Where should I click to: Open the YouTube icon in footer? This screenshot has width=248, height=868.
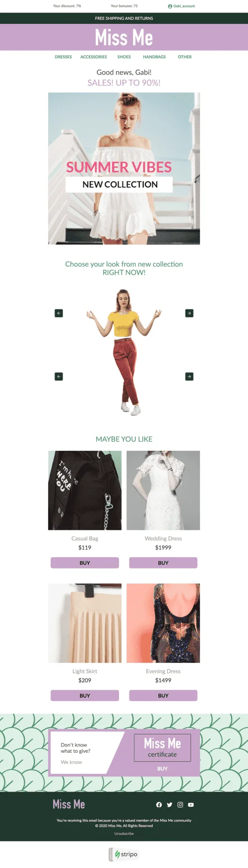[x=191, y=804]
